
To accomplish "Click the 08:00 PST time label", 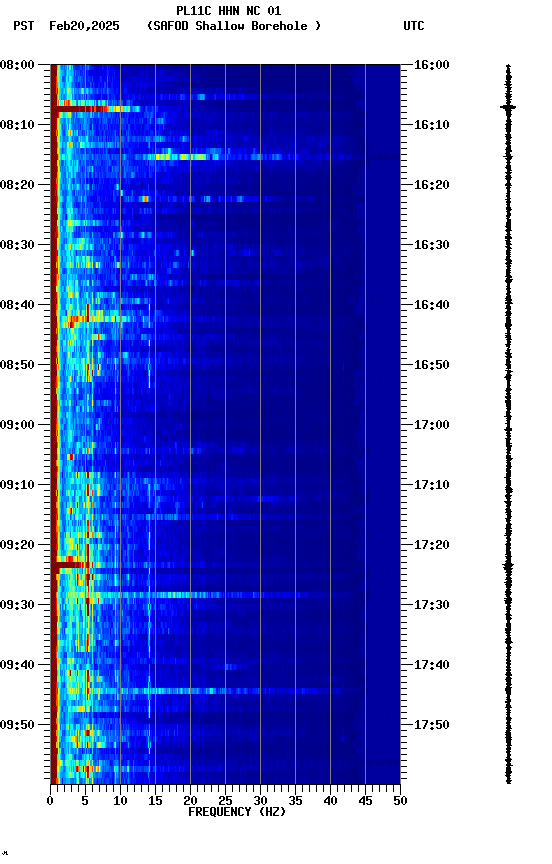I will coord(17,65).
